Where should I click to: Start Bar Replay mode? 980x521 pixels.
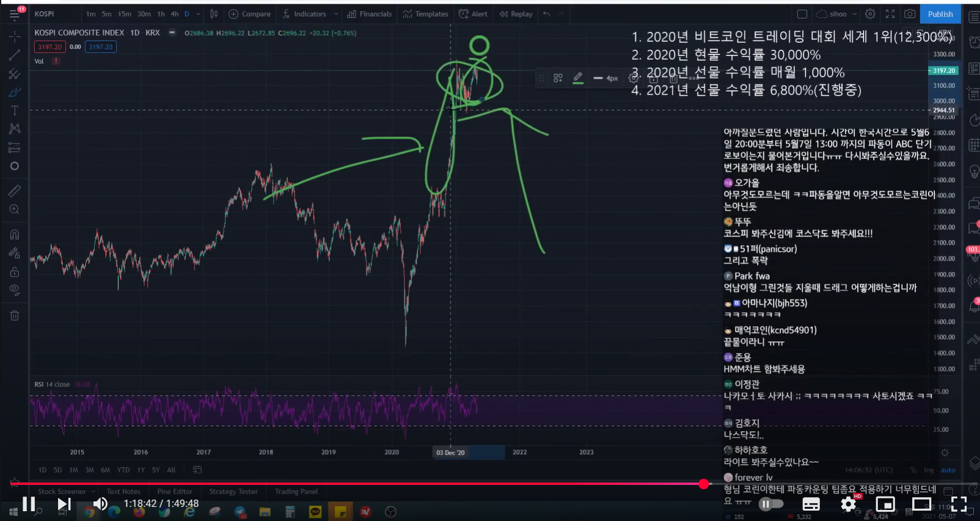(x=516, y=14)
